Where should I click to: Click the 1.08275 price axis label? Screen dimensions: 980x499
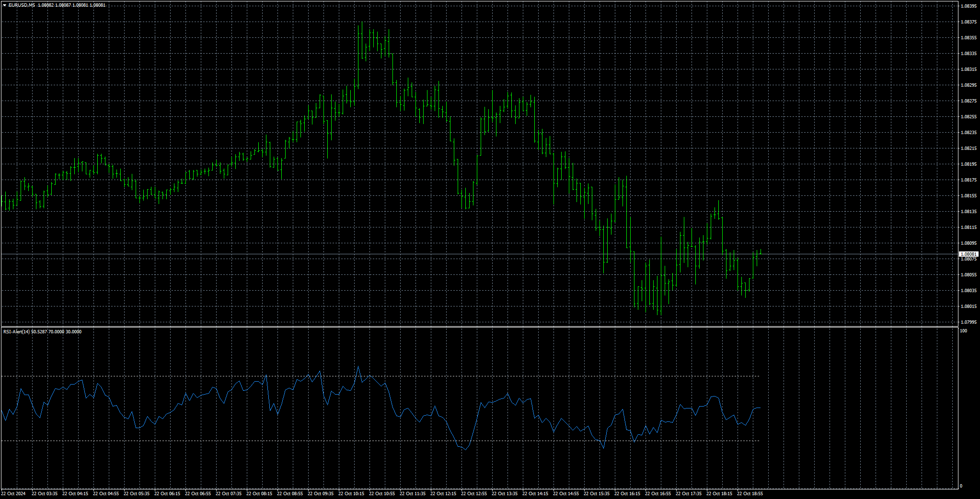tap(969, 101)
